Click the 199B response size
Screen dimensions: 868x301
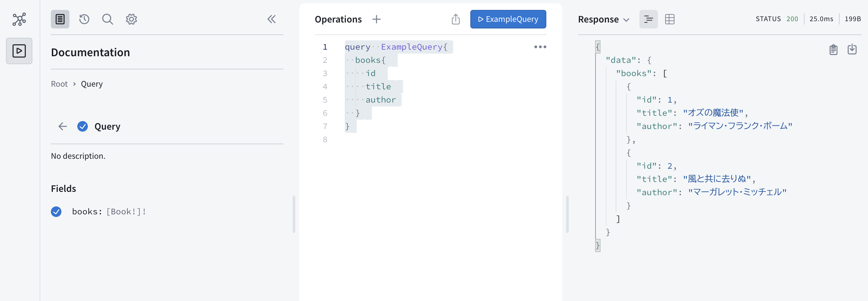click(x=852, y=19)
